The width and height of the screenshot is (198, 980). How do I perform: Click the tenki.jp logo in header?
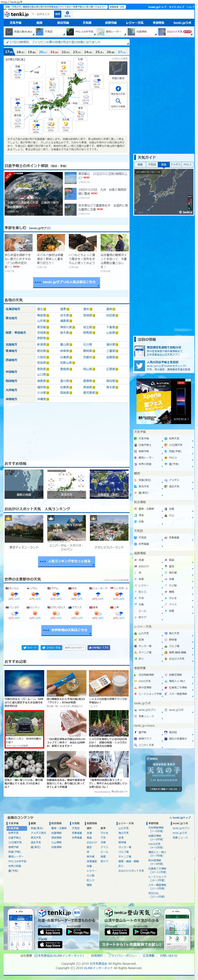tap(16, 14)
